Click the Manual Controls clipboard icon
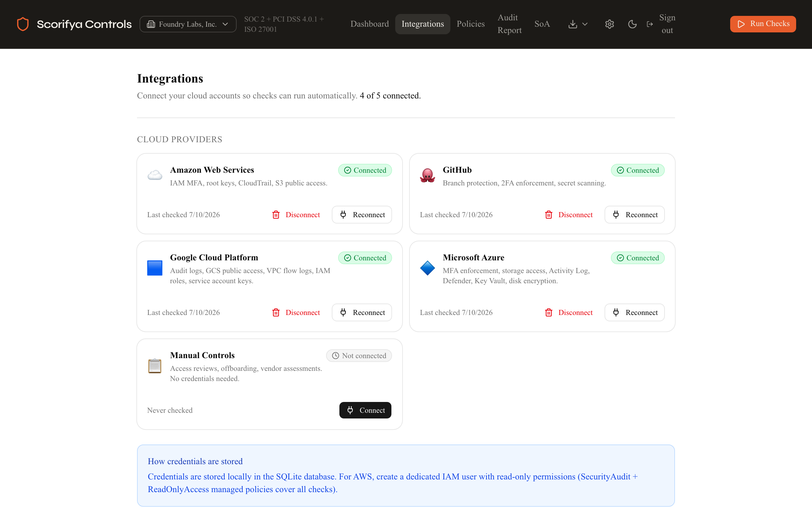This screenshot has width=812, height=508. tap(155, 366)
